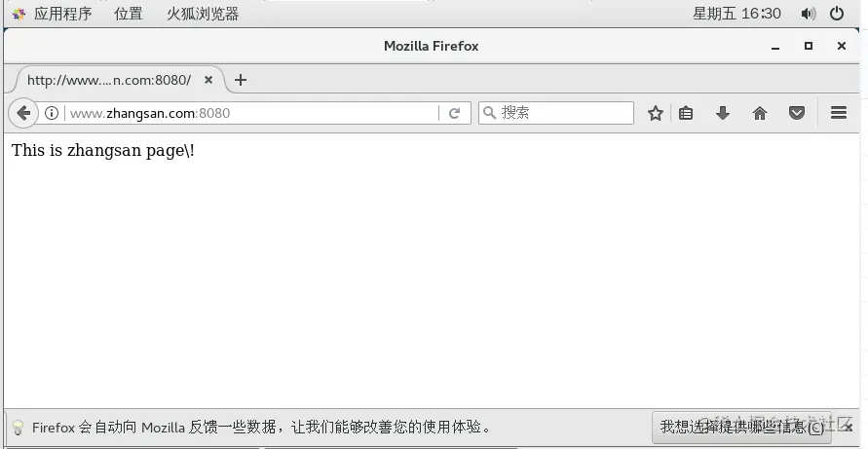Select the http://www....n.com:8080/ tab
This screenshot has width=868, height=449.
(x=110, y=80)
